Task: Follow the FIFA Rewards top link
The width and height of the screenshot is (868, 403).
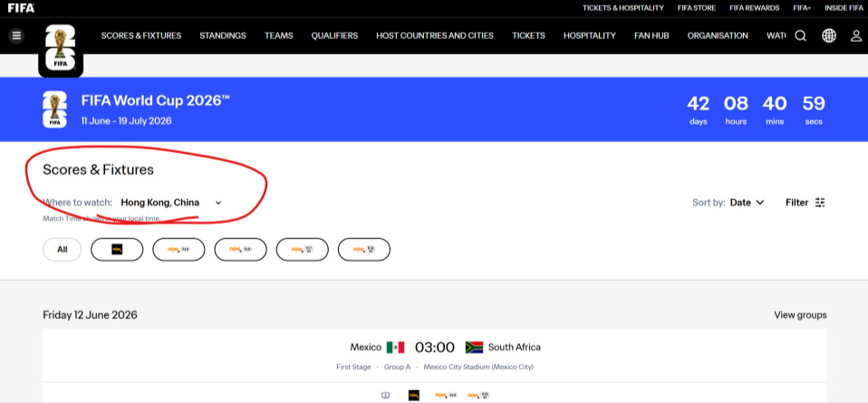Action: coord(754,8)
